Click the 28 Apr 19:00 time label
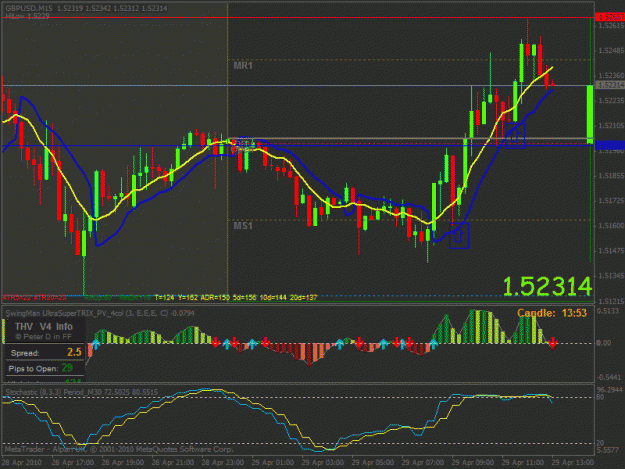The image size is (625, 469). 122,463
